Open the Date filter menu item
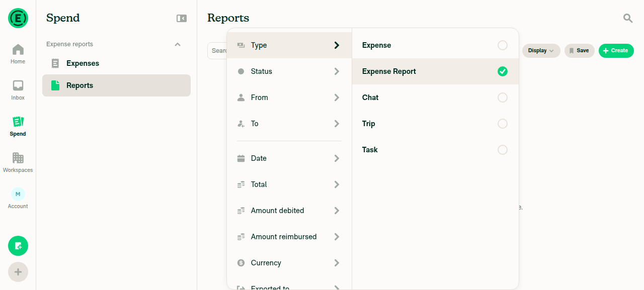Viewport: 644px width, 290px height. [289, 158]
